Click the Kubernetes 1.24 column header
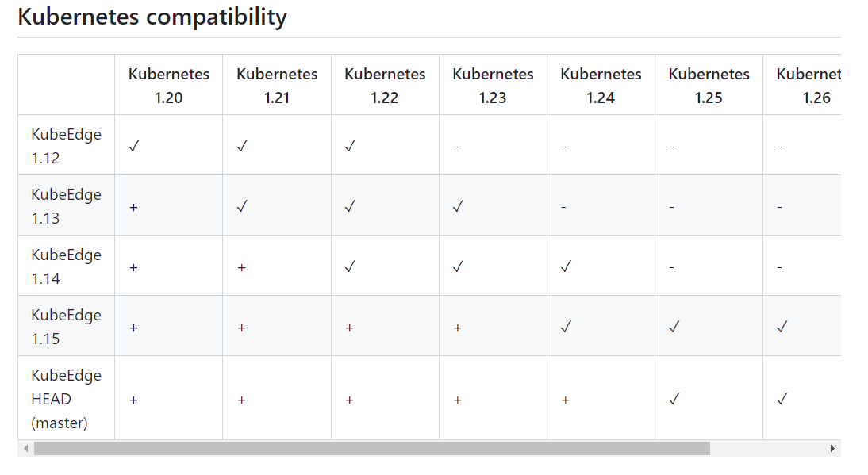 pyautogui.click(x=601, y=86)
